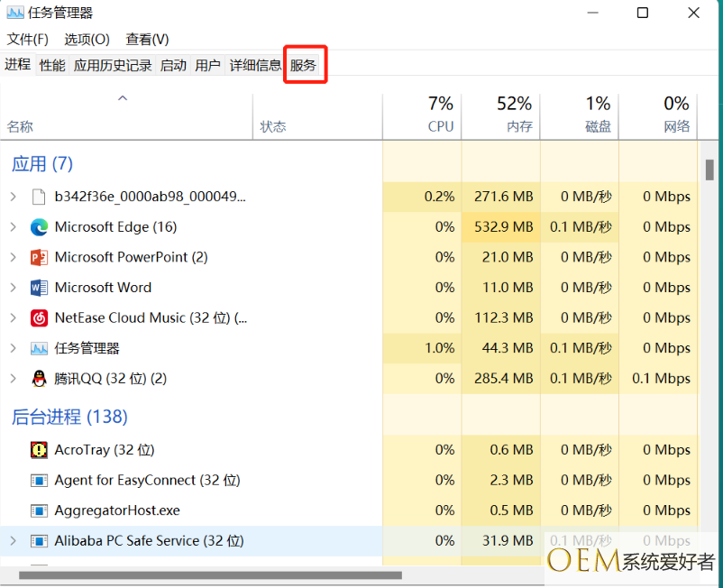Click the AggregatorHost.exe icon
Viewport: 723px width, 588px height.
pyautogui.click(x=39, y=510)
